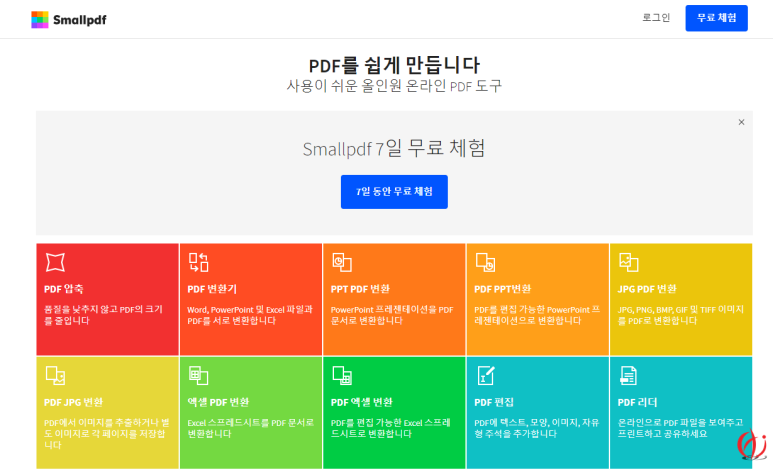Click the PDF 편집 edit icon

pyautogui.click(x=486, y=375)
